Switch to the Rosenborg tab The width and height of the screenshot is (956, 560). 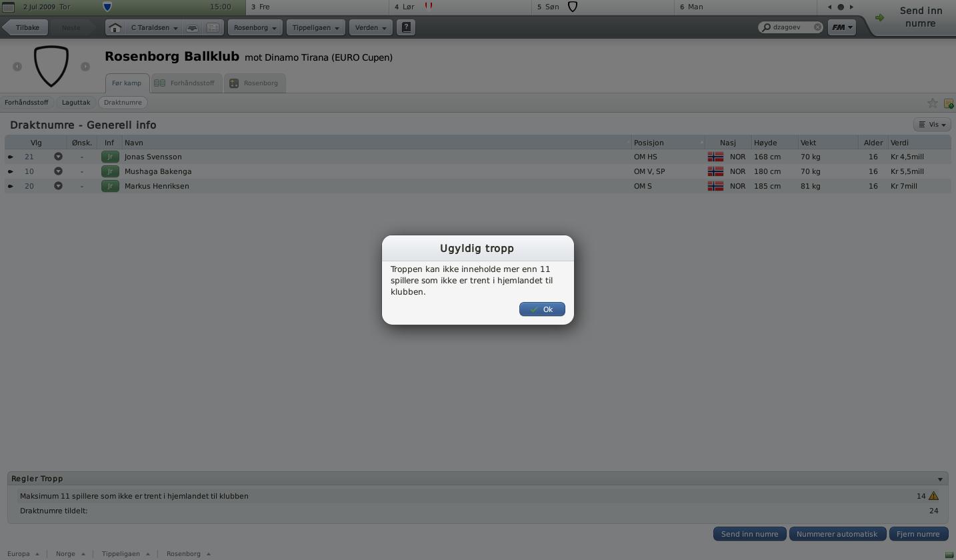tap(254, 83)
